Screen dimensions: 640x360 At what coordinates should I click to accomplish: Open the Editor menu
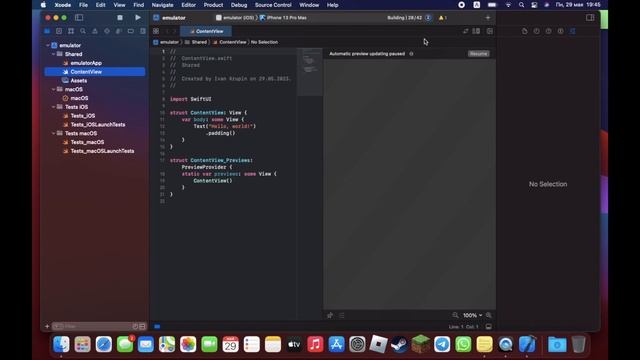[188, 5]
